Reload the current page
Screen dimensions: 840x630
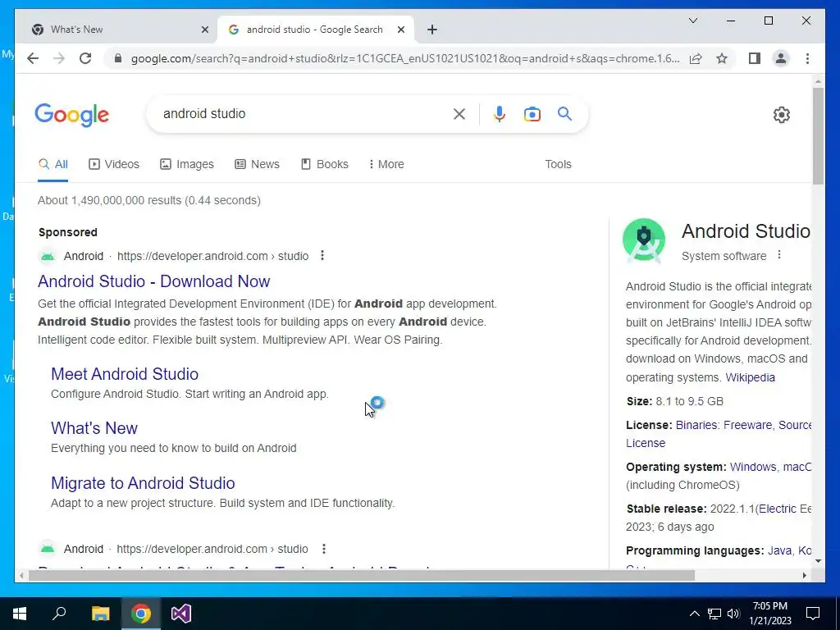pyautogui.click(x=85, y=58)
